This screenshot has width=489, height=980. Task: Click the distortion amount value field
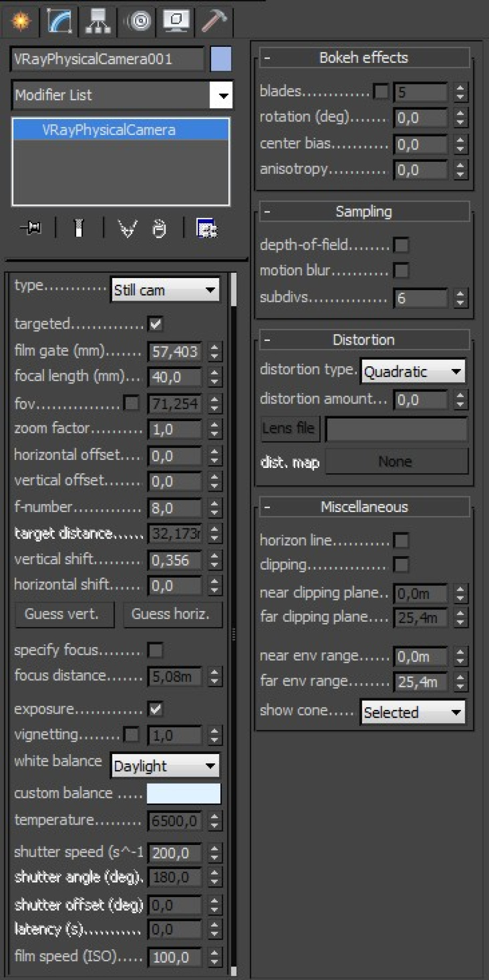pos(421,400)
